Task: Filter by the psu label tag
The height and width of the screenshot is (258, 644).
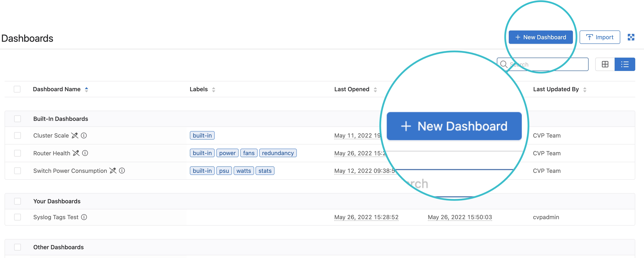Action: (224, 171)
